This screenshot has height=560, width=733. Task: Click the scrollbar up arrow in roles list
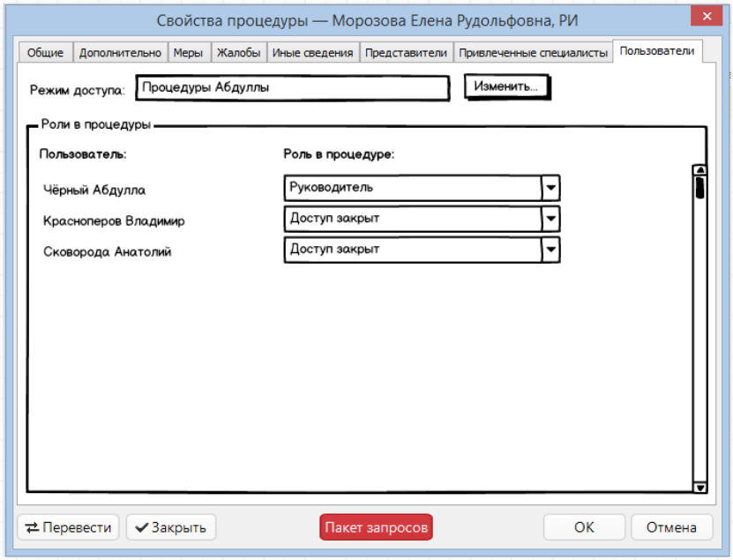pyautogui.click(x=700, y=171)
